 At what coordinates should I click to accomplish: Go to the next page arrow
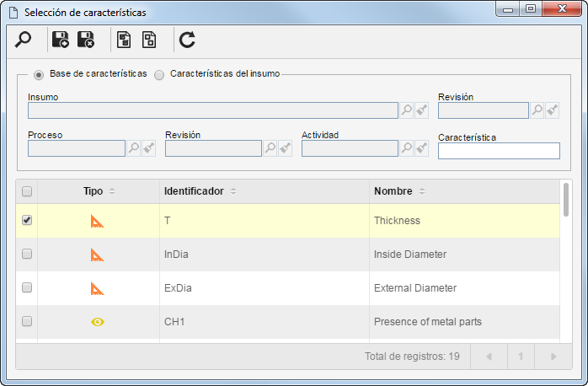[553, 357]
